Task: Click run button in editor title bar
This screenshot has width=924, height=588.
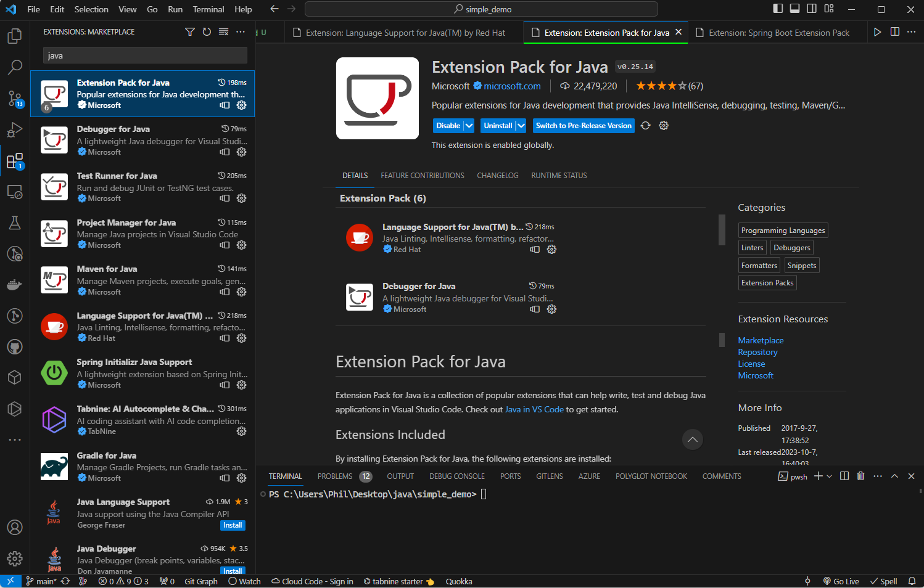Action: click(x=877, y=32)
